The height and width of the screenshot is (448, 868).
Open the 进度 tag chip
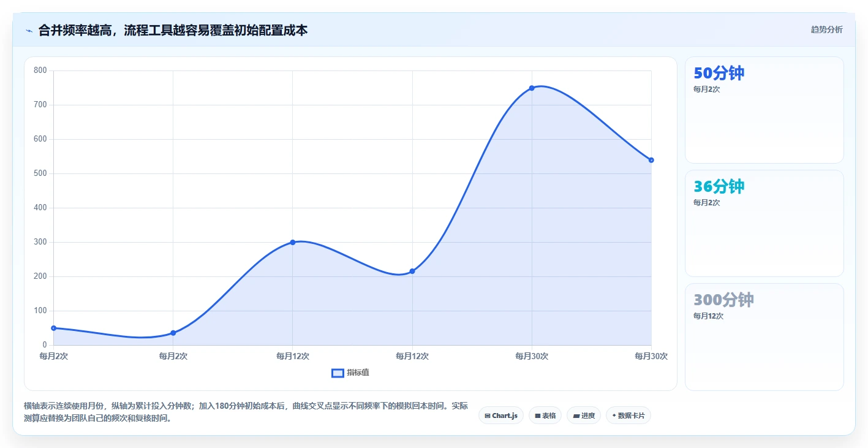584,416
